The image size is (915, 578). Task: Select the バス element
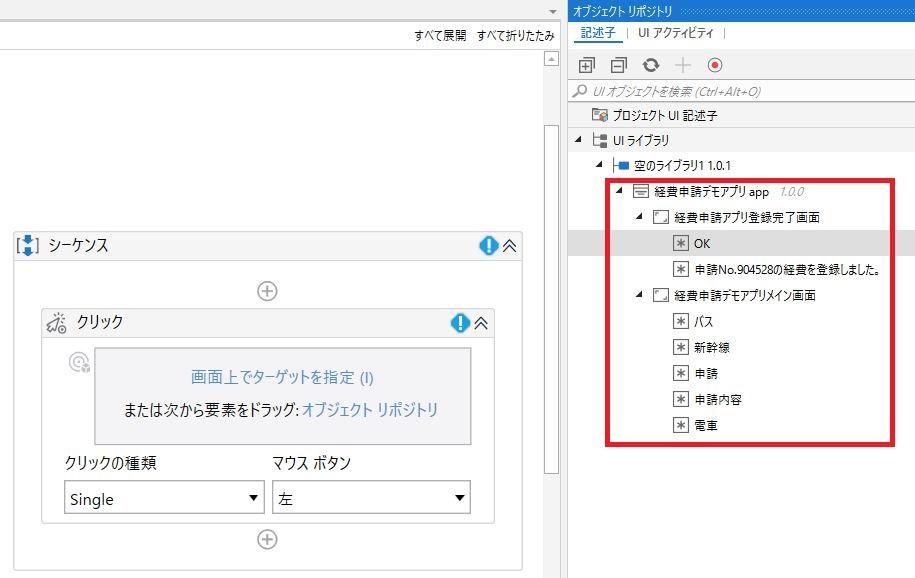coord(704,321)
